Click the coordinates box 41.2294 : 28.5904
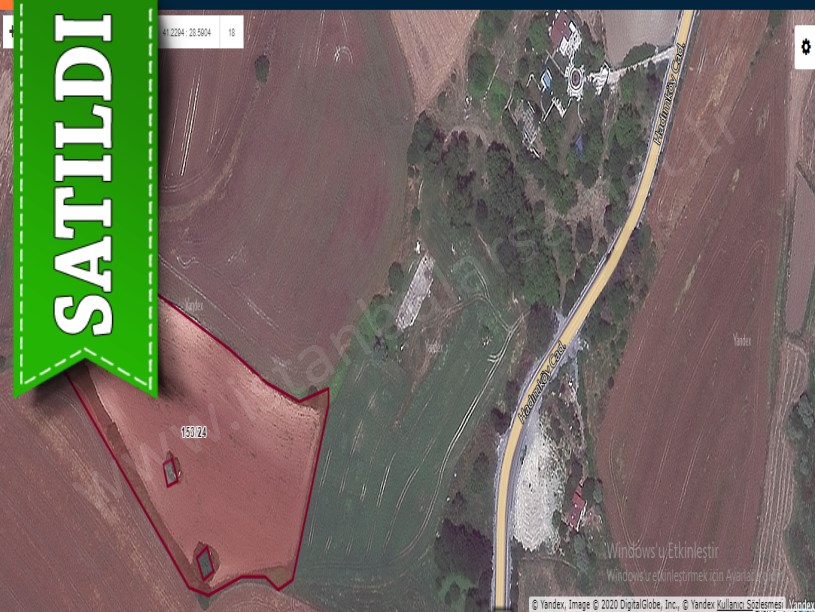This screenshot has height=612, width=815. [188, 33]
